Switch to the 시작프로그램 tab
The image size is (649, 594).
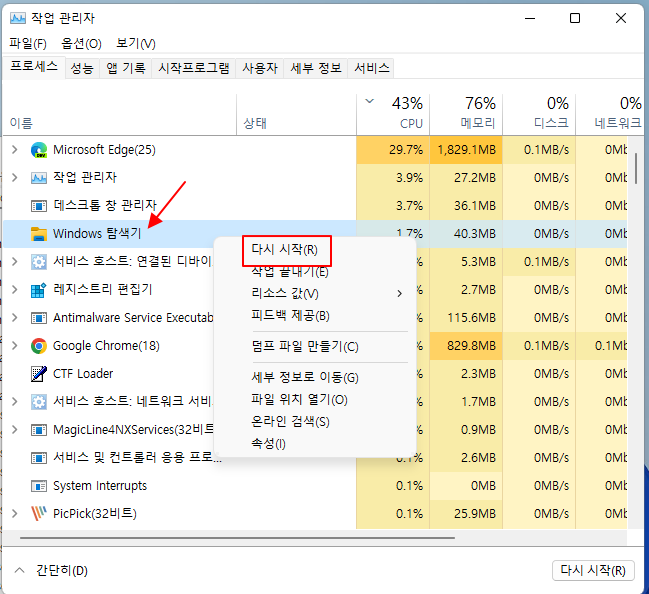tap(194, 68)
